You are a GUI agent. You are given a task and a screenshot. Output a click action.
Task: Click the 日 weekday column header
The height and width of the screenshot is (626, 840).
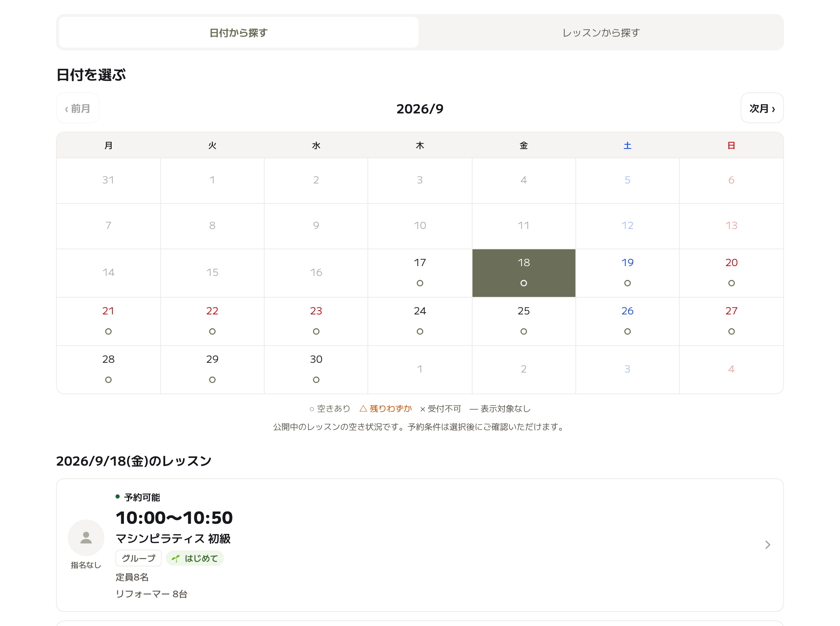coord(731,145)
